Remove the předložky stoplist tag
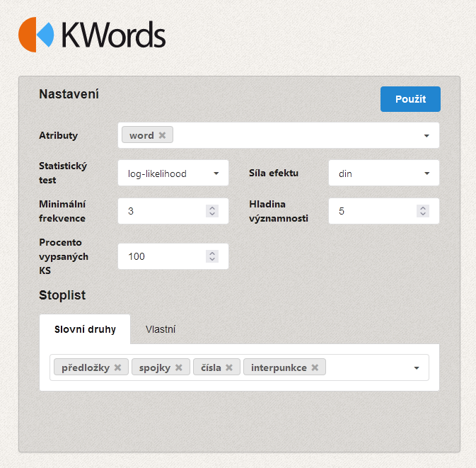This screenshot has width=476, height=468. (118, 367)
